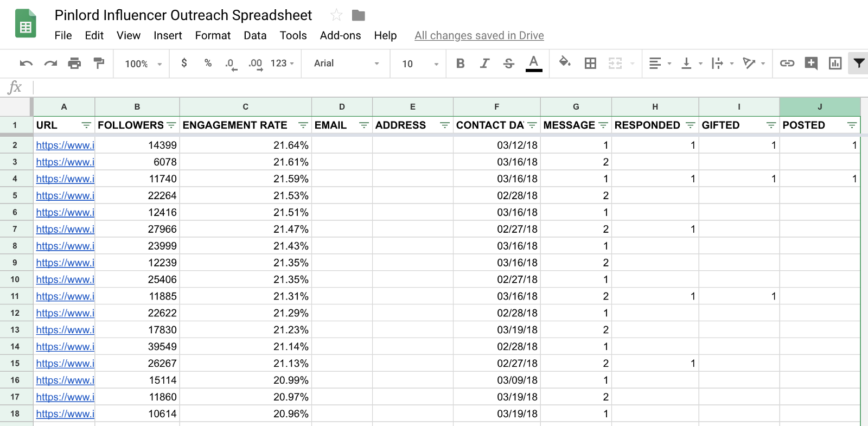Click the print icon
Image resolution: width=868 pixels, height=426 pixels.
click(x=74, y=63)
